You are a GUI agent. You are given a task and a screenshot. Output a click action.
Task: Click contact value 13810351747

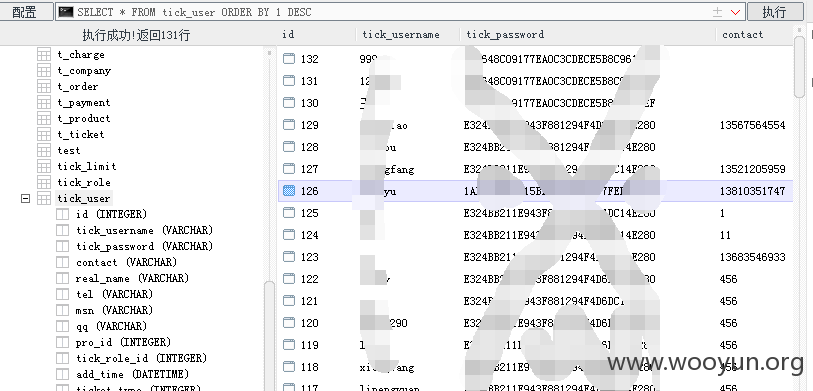click(752, 191)
